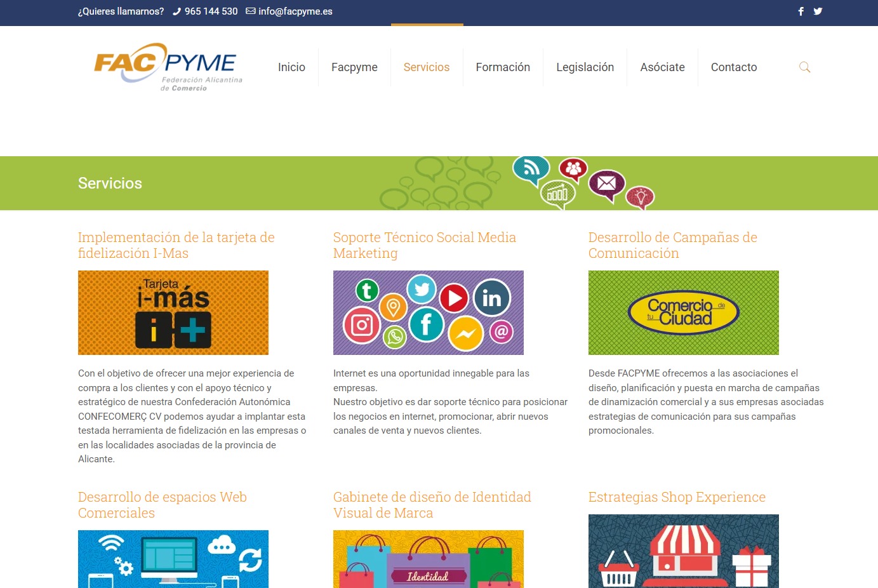
Task: Open Estrategias Shop Experience heading
Action: click(x=677, y=497)
